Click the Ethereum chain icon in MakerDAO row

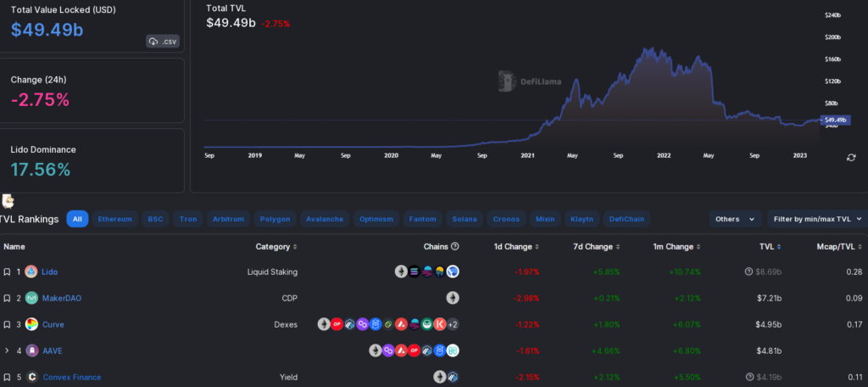[453, 298]
